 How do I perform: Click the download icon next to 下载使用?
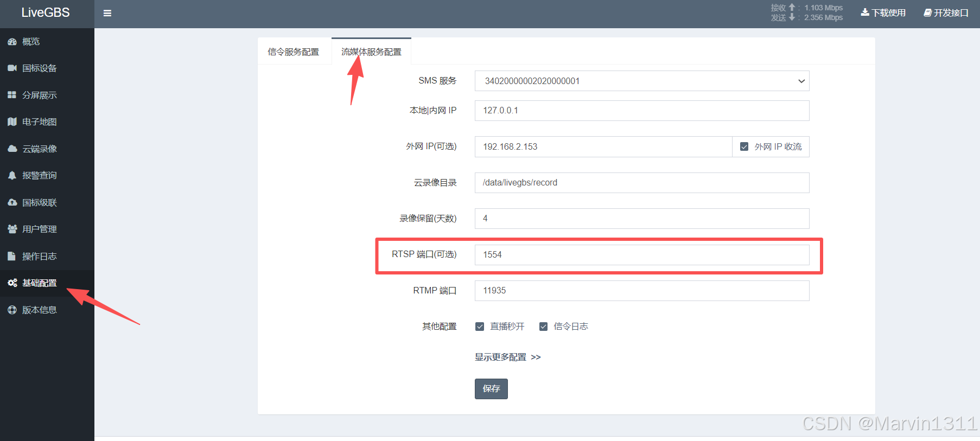(x=865, y=12)
